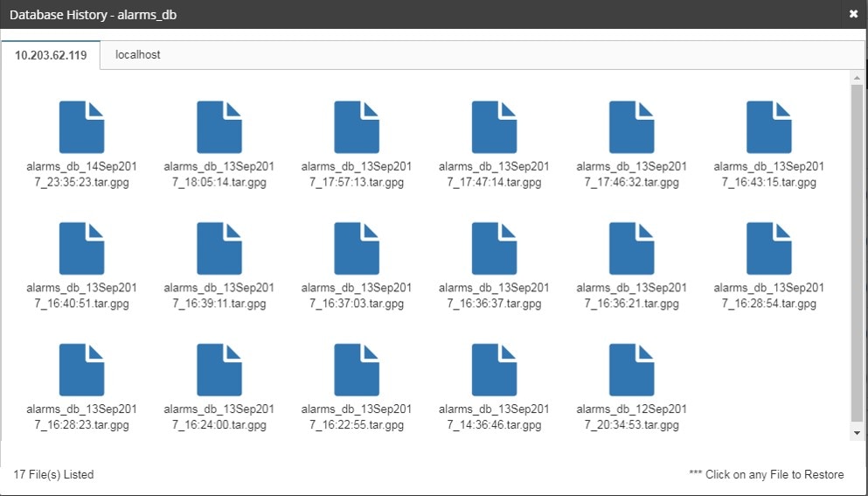Click the '17 File(s) Listed' status text
This screenshot has width=868, height=496.
click(53, 474)
